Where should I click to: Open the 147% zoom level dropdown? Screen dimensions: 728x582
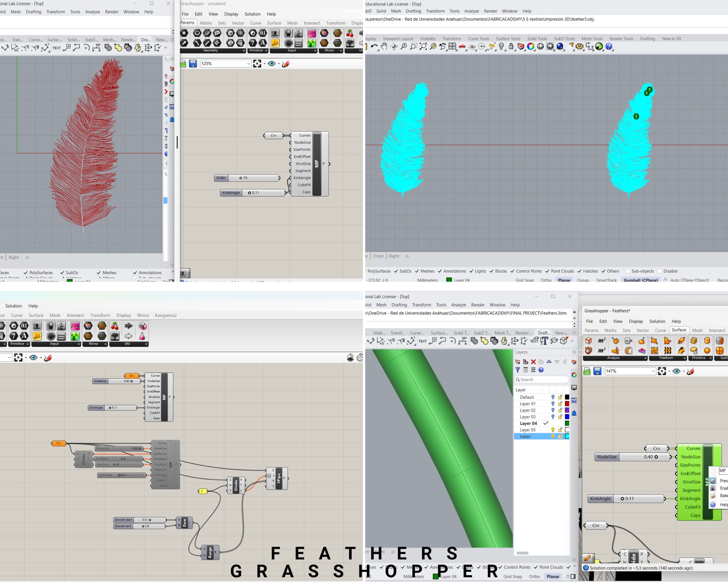tap(653, 371)
